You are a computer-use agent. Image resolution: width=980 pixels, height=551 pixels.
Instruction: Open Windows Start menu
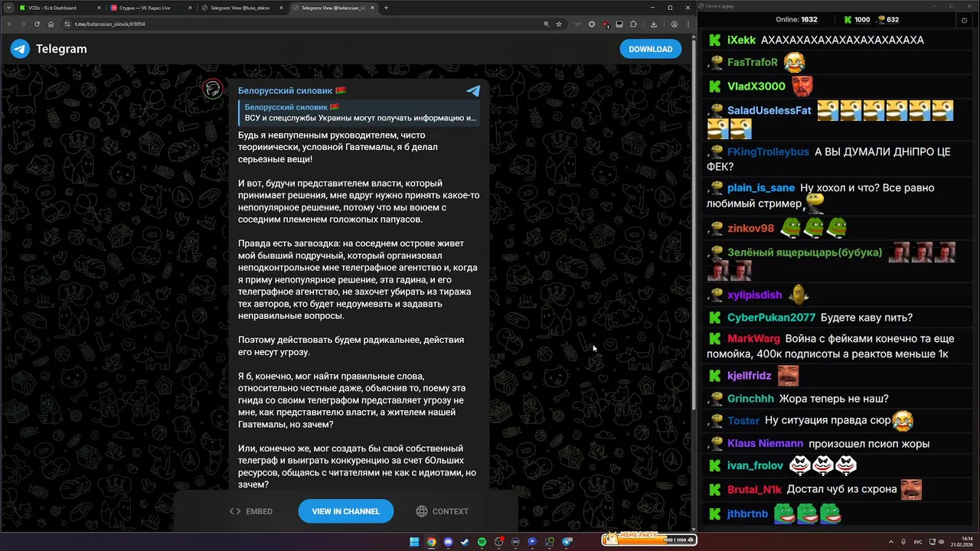[414, 542]
